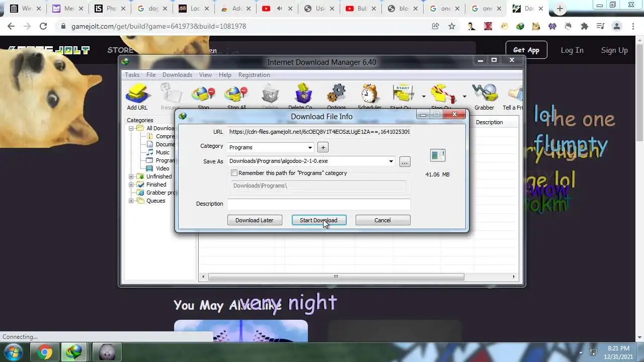Click Chrome icon in the taskbar
This screenshot has height=362, width=644.
click(44, 352)
